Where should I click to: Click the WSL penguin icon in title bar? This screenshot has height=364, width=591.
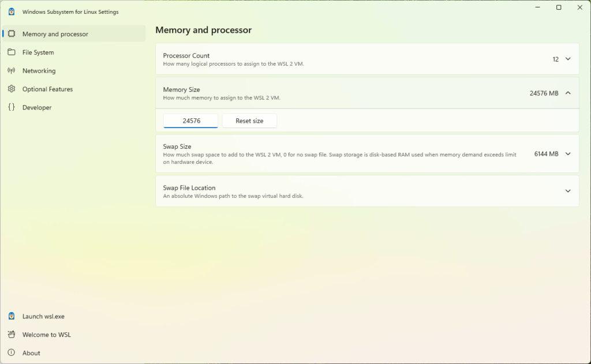12,12
